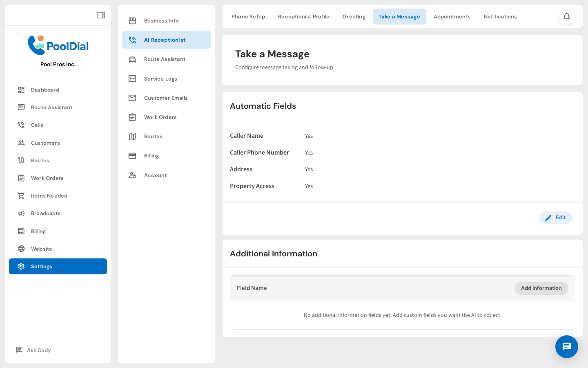Image resolution: width=588 pixels, height=368 pixels.
Task: Collapse the sidebar with the panel icon
Action: (x=100, y=15)
